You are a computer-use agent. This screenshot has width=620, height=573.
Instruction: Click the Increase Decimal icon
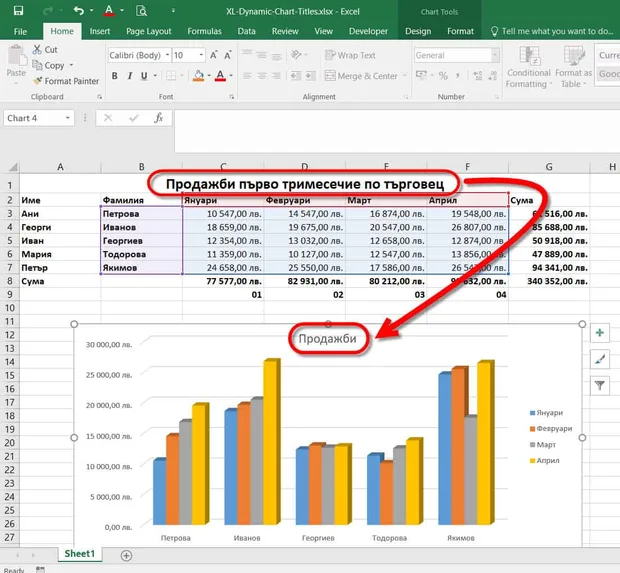478,76
